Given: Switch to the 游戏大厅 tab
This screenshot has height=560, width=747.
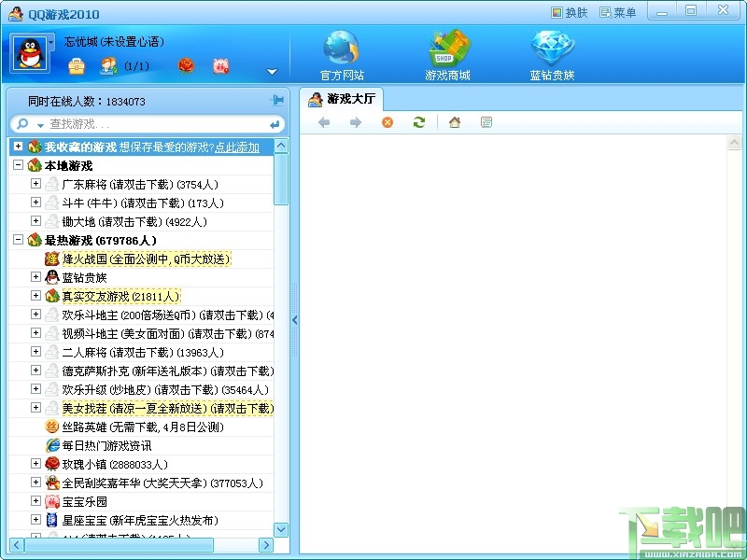Looking at the screenshot, I should [x=342, y=99].
